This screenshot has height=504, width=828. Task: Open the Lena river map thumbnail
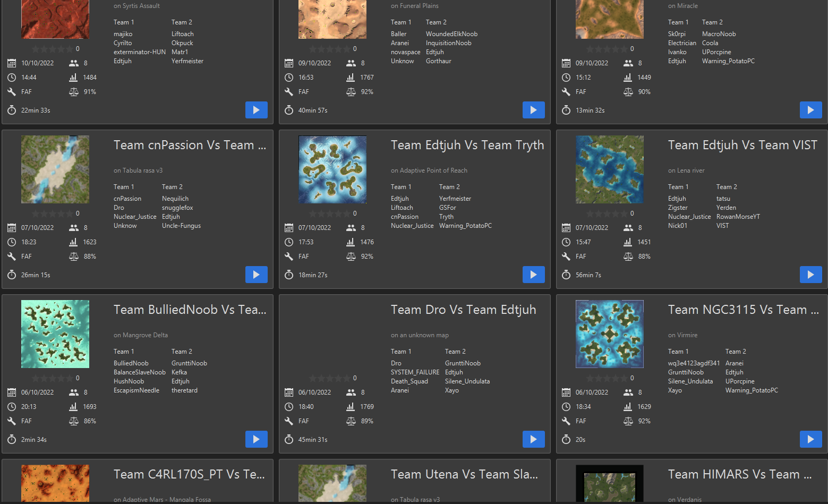(610, 169)
